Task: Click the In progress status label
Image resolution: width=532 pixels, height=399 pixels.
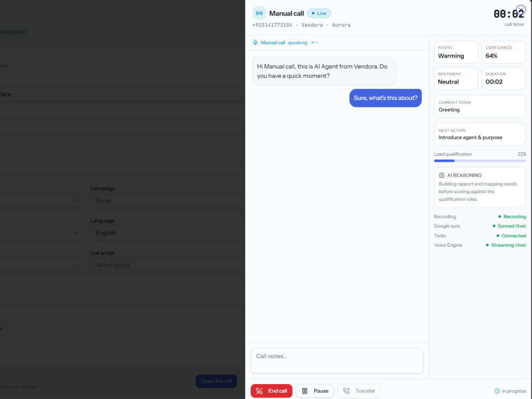Action: coord(514,391)
